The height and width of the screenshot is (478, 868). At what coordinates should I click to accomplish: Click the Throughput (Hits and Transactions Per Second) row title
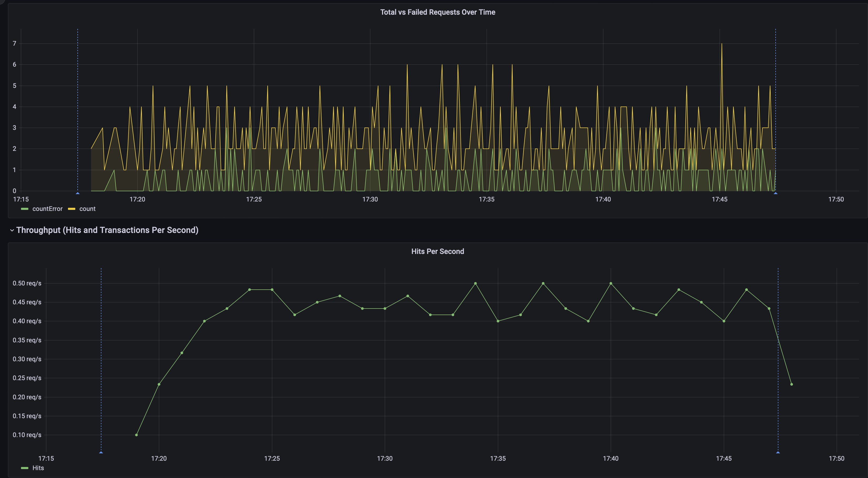[107, 230]
